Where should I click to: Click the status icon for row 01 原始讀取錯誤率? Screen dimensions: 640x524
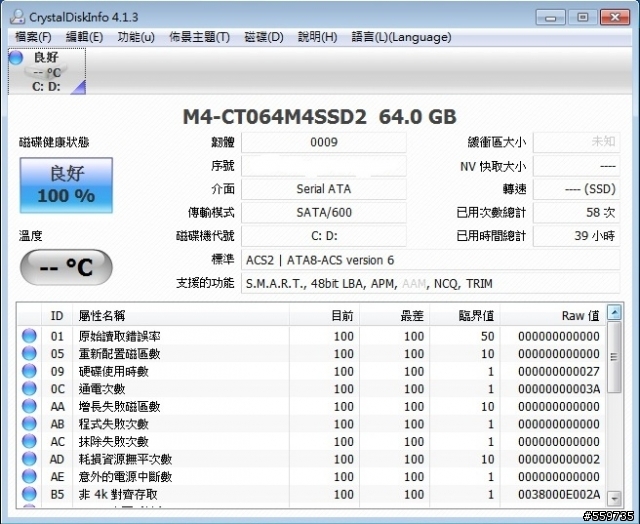coord(29,336)
